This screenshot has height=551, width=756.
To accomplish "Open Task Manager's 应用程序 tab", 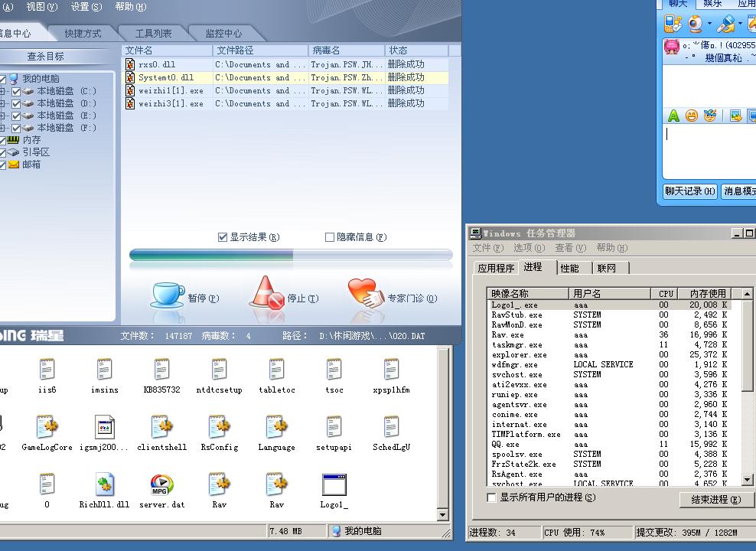I will coord(496,268).
